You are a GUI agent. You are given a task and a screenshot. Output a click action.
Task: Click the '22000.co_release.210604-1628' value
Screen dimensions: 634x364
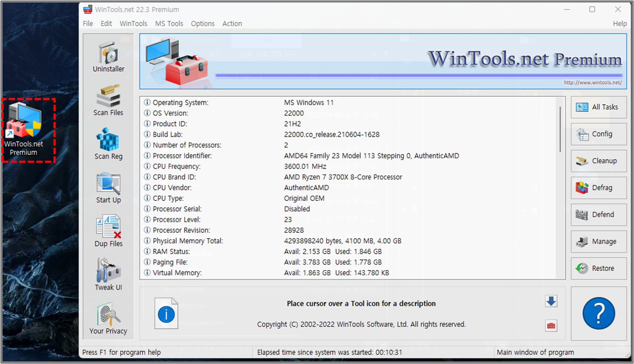332,134
